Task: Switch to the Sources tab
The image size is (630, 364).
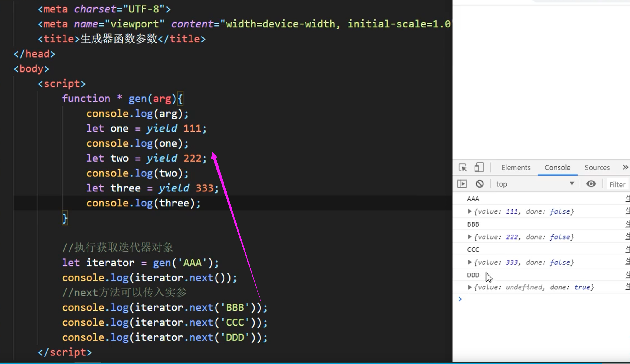Action: pyautogui.click(x=597, y=168)
